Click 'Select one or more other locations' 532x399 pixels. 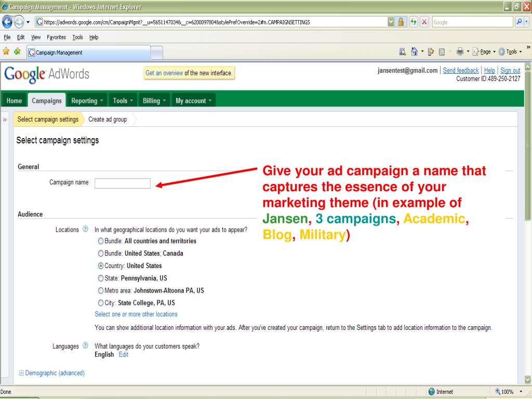click(x=136, y=314)
